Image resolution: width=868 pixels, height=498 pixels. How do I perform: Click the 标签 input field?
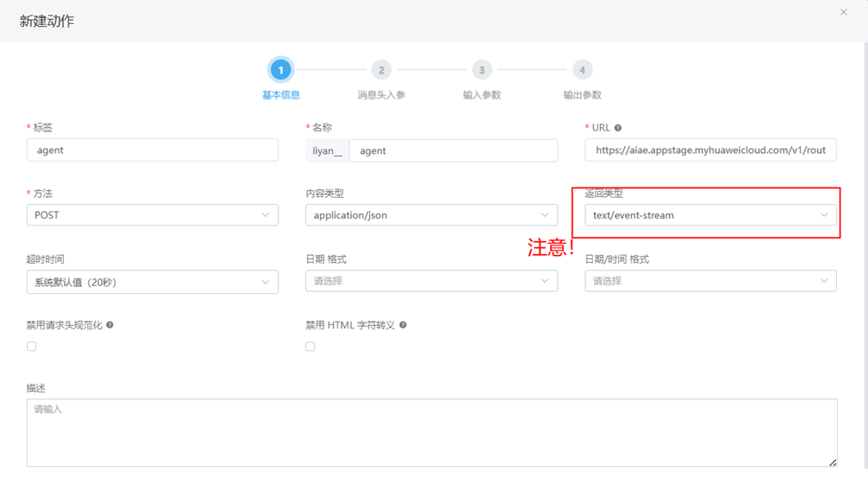tap(152, 150)
